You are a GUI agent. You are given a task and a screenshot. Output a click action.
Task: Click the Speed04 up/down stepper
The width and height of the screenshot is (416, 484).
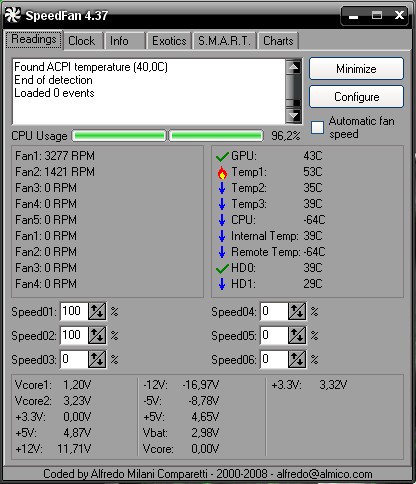point(297,311)
